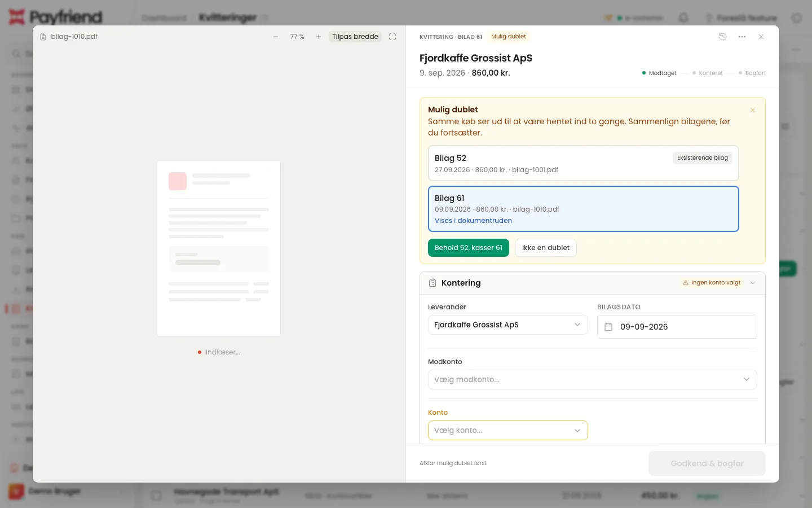Open the Leverandør dropdown

click(508, 325)
